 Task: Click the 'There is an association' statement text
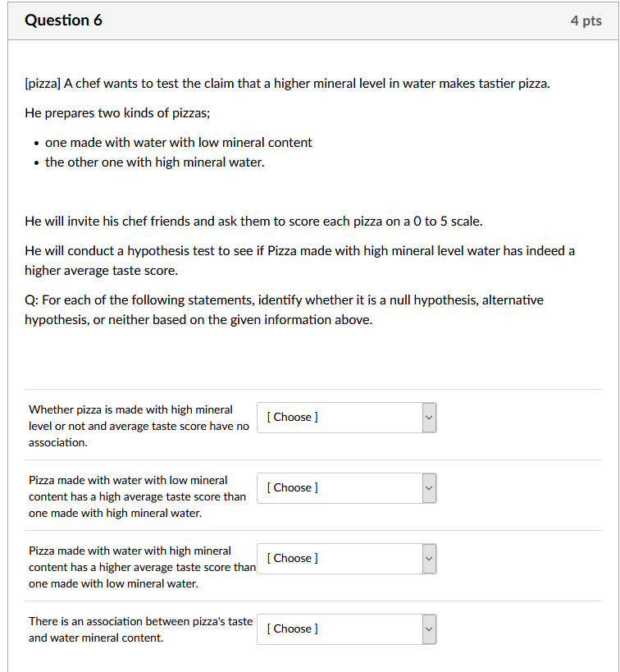139,629
